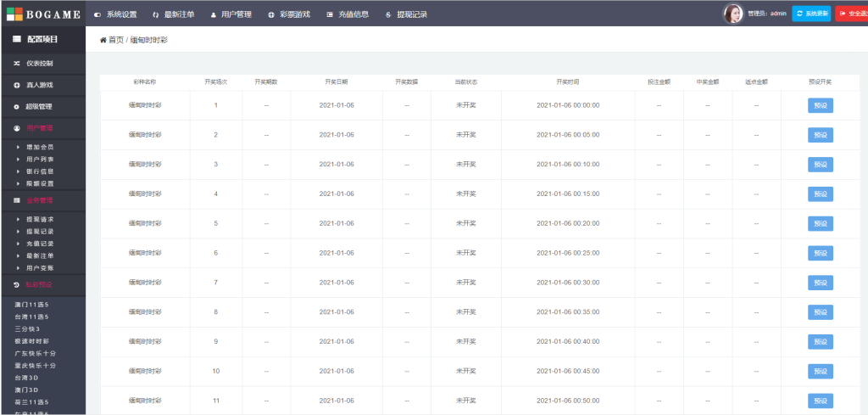Select 澳门11选5 lottery in sidebar
Viewport: 868px width, 415px height.
click(x=32, y=304)
